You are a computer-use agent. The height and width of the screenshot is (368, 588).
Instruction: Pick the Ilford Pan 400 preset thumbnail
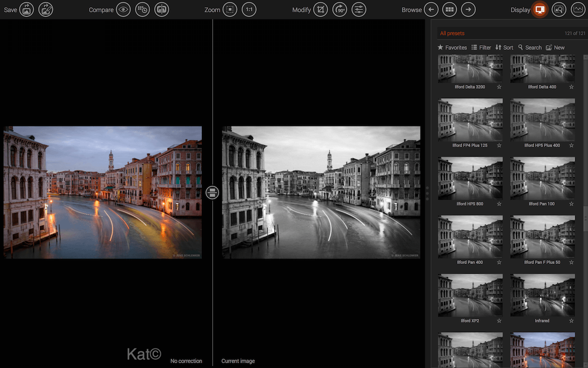tap(470, 237)
